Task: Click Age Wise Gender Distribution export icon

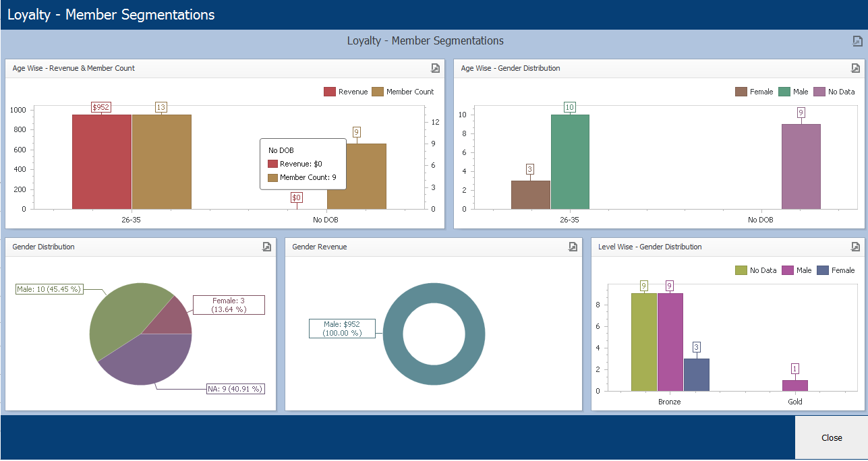Action: 855,68
